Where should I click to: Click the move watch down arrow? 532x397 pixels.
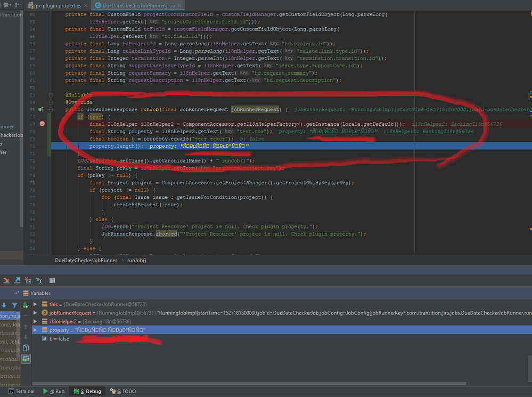pyautogui.click(x=26, y=337)
